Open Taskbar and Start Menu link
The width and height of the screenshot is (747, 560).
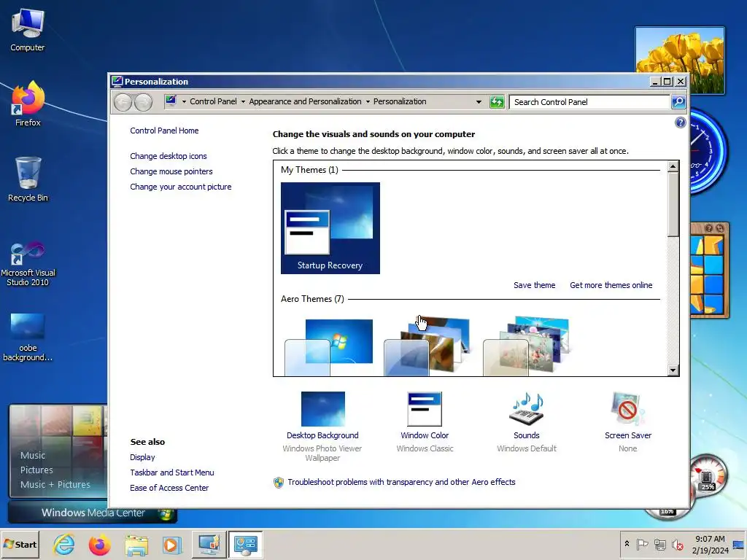(x=172, y=472)
